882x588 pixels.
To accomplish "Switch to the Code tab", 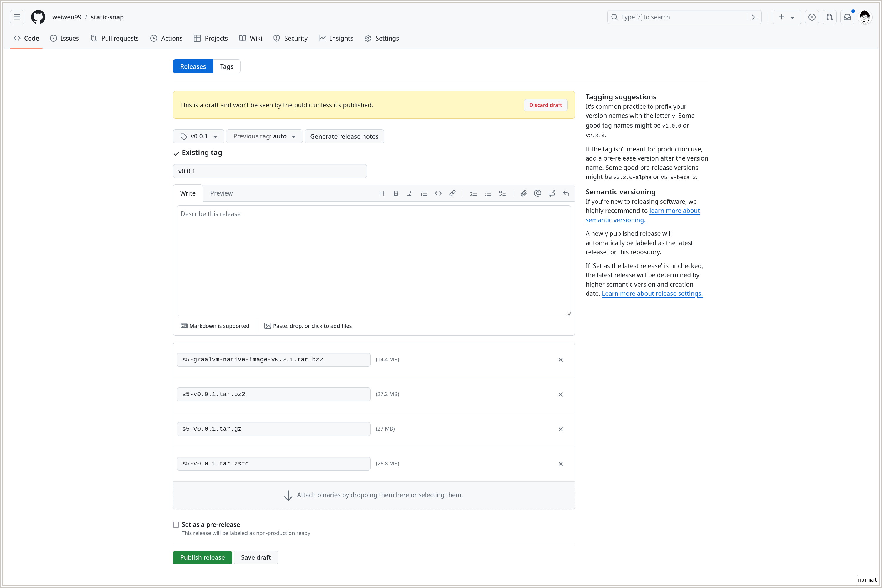I will click(26, 38).
